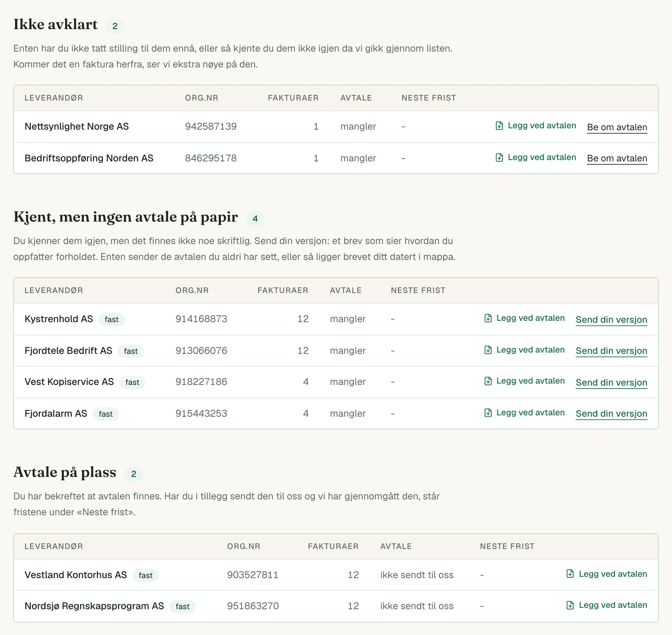
Task: Click 'Legg ved avtalen' text for Nordsjø Regnskapsprogram
Action: click(613, 605)
